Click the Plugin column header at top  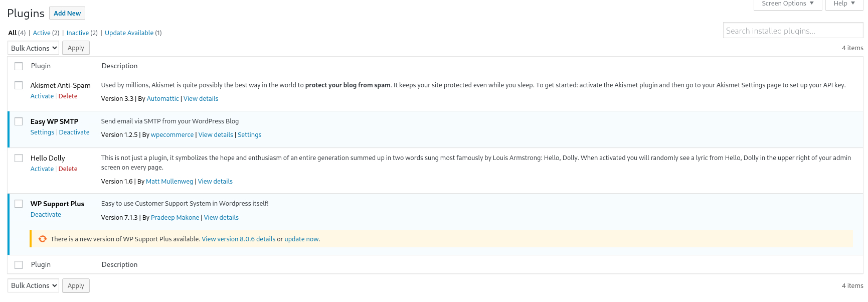coord(41,66)
